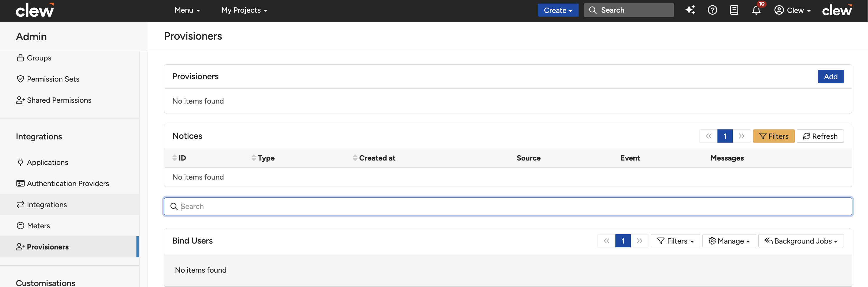
Task: Sort Notices by Created at column
Action: [x=374, y=158]
